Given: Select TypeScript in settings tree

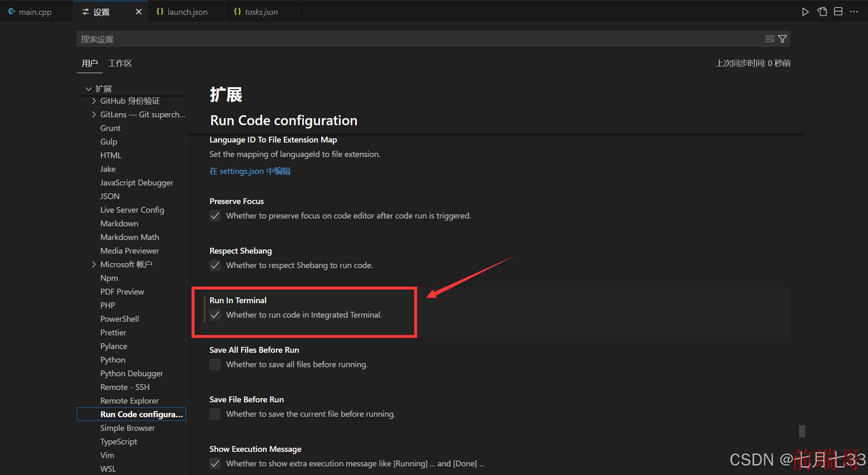Looking at the screenshot, I should click(131, 442).
